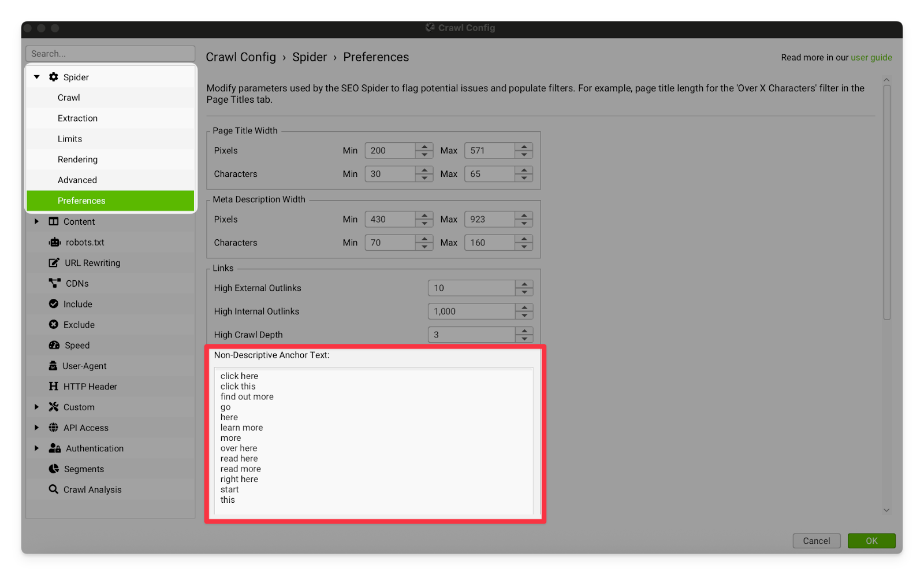924x575 pixels.
Task: Select the Extraction settings item
Action: coord(77,118)
